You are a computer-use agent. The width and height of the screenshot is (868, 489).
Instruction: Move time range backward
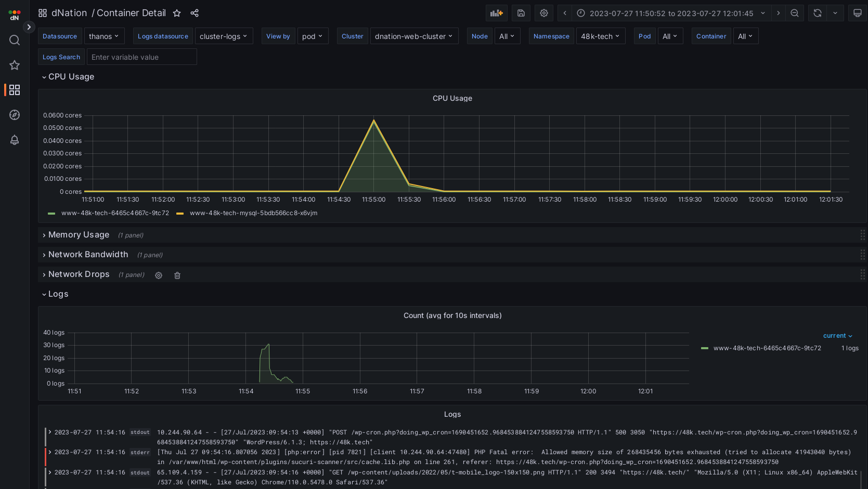click(565, 13)
